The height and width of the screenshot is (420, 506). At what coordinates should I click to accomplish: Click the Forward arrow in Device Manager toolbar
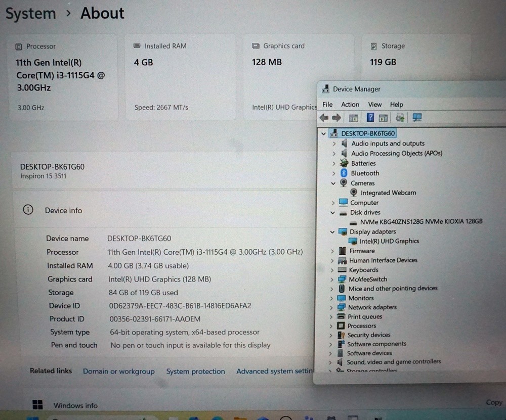tap(336, 118)
